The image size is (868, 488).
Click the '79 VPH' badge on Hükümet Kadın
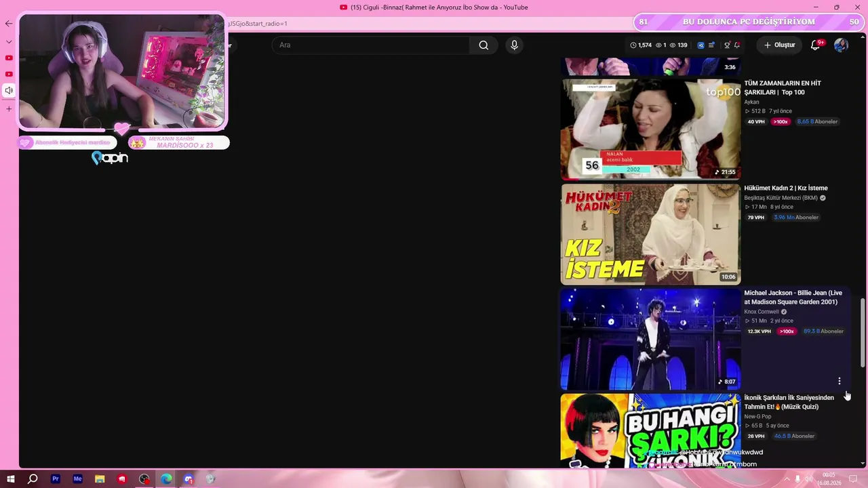coord(756,218)
